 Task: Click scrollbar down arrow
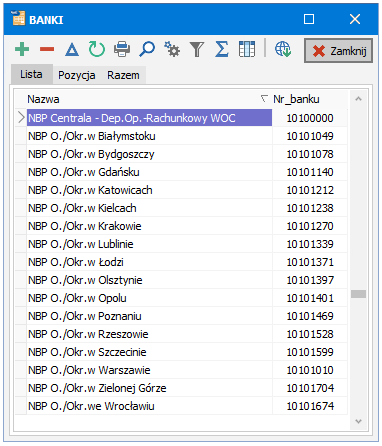359,421
